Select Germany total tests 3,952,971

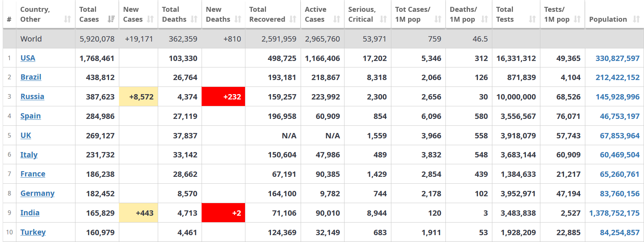[518, 194]
